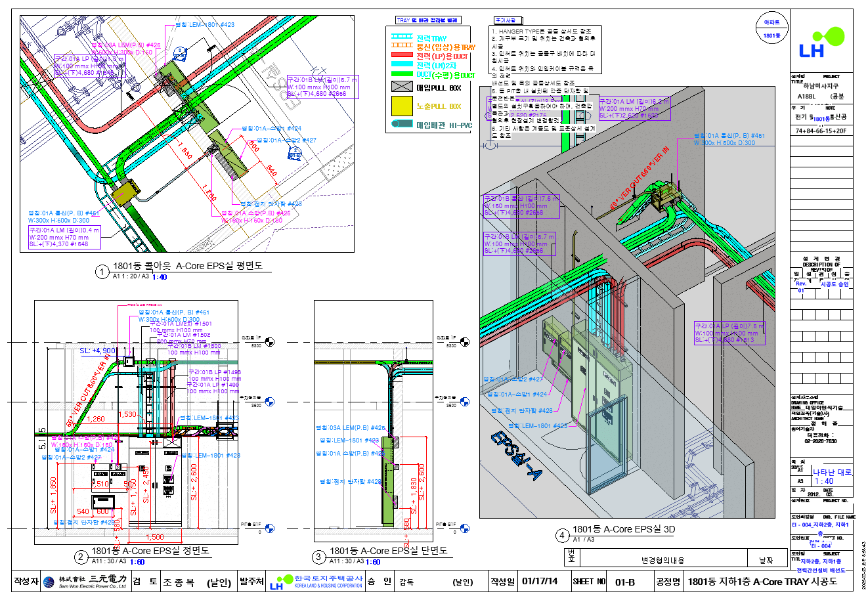
Task: Click the 날짜 column header
Action: [x=767, y=561]
